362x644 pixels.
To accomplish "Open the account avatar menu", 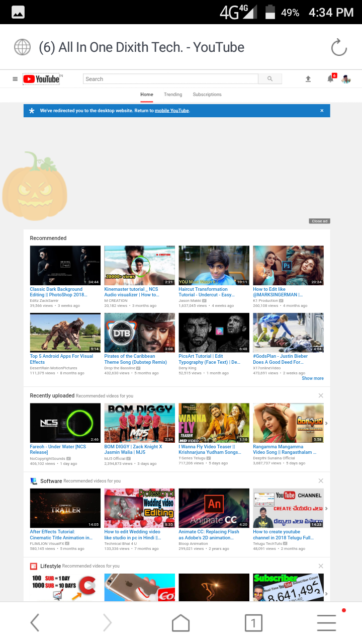I will coord(346,79).
